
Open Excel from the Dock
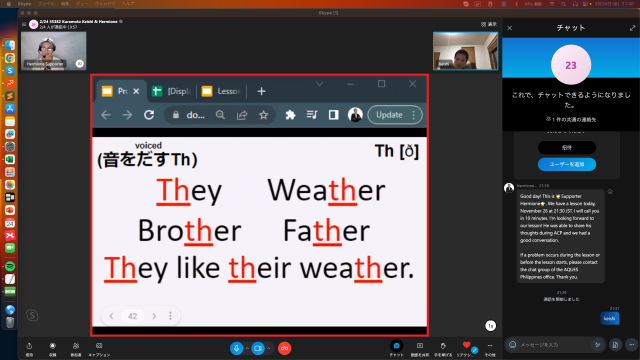point(10,160)
